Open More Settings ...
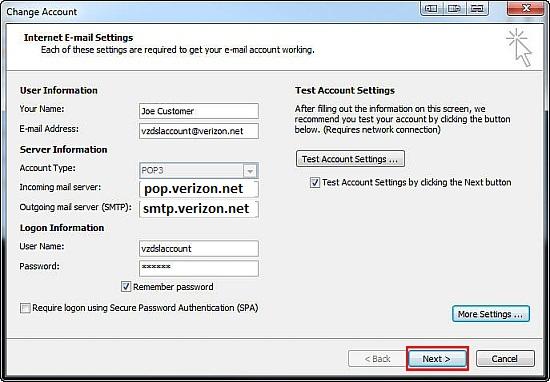Image resolution: width=550 pixels, height=382 pixels. 490,314
